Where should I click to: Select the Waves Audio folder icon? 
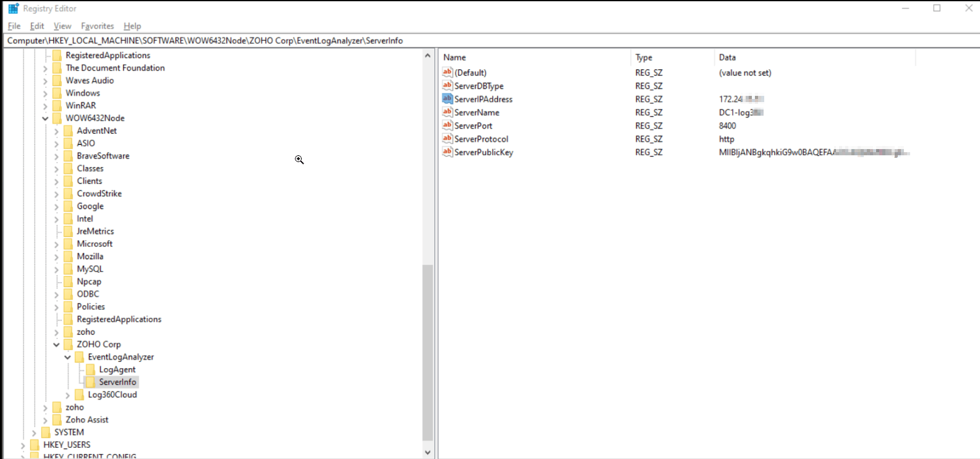tap(58, 80)
